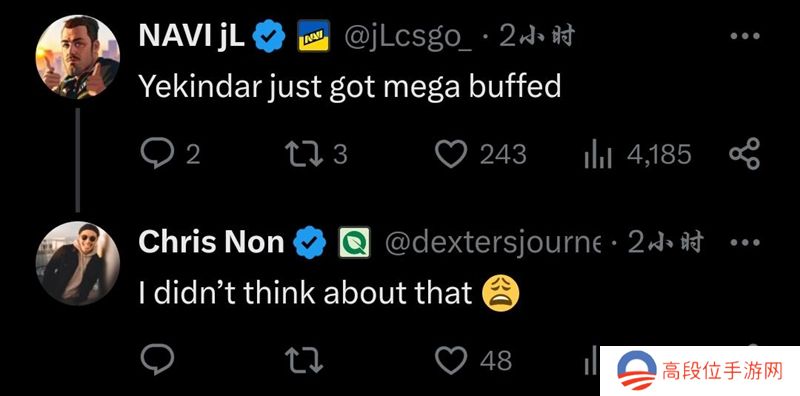The height and width of the screenshot is (396, 800).
Task: Retweet Chris Non's reply
Action: click(304, 360)
